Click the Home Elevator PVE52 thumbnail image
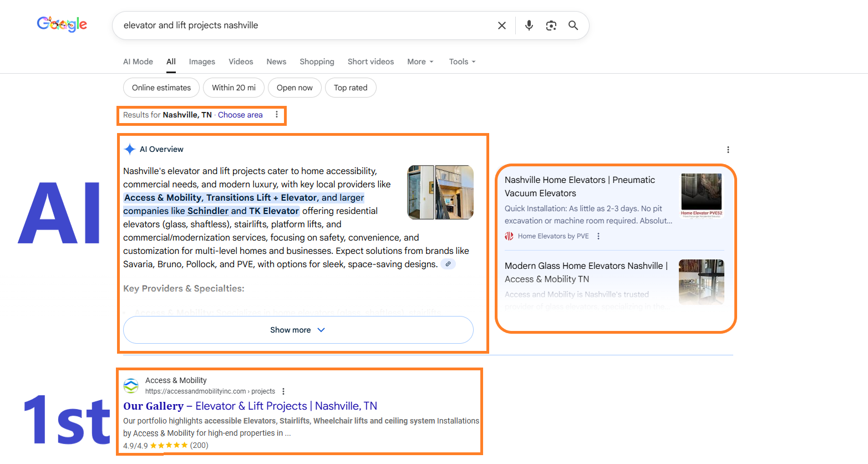This screenshot has width=868, height=464. tap(702, 196)
